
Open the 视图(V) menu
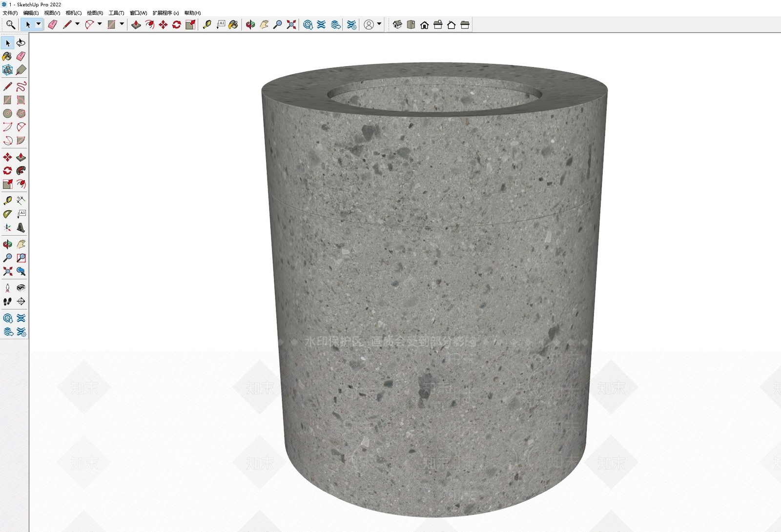(52, 13)
